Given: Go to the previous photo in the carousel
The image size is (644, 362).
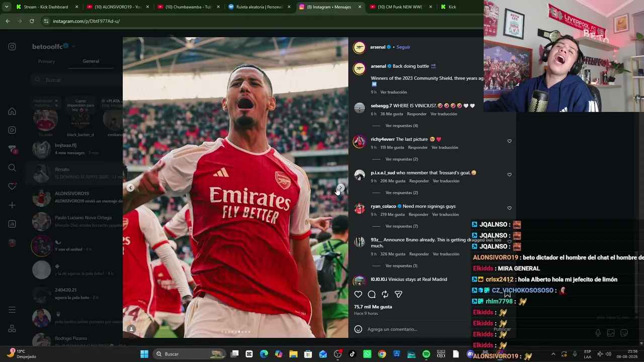Looking at the screenshot, I should tap(130, 188).
